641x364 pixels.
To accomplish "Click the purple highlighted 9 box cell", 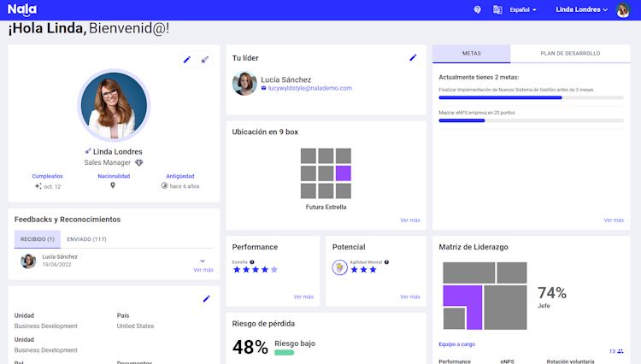I will (x=344, y=173).
